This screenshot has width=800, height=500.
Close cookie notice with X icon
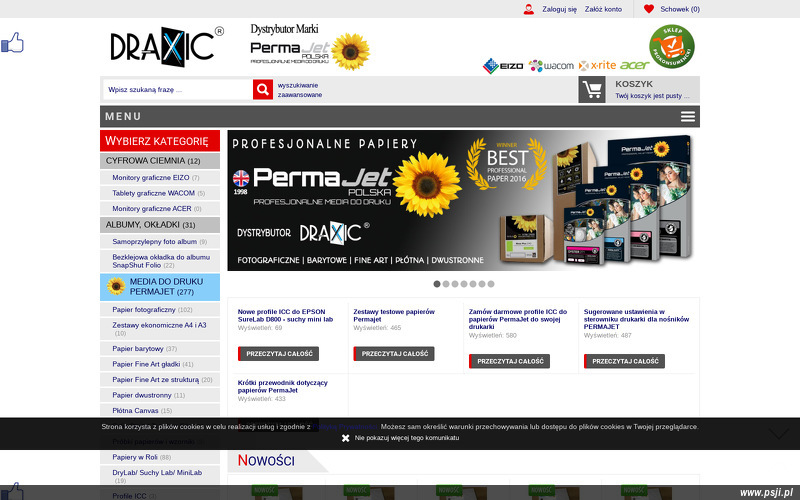click(x=345, y=438)
